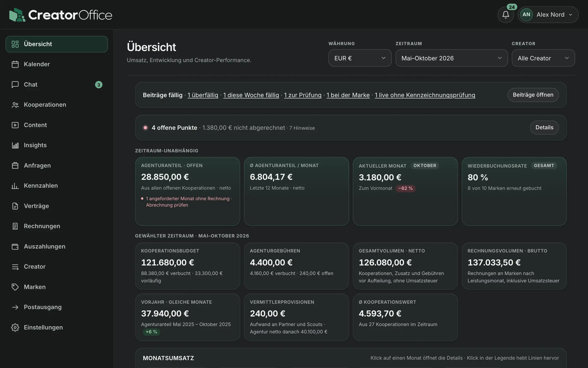Open the 1 überfällig link

[x=203, y=95]
